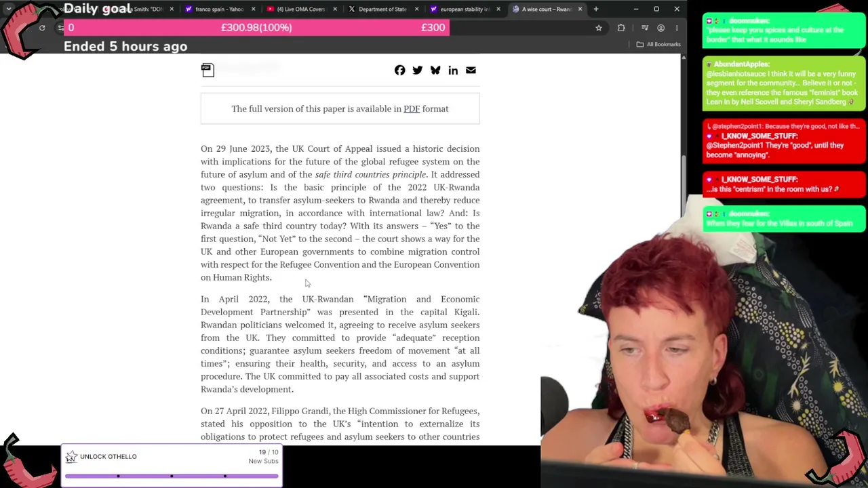Open the browser Extensions puzzle icon

pyautogui.click(x=621, y=28)
